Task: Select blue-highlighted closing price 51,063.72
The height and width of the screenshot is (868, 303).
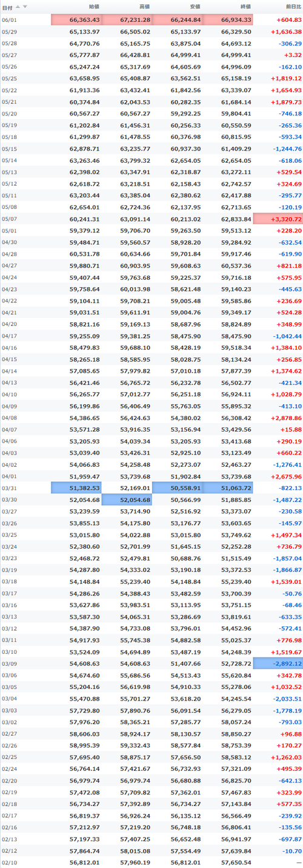Action: [x=227, y=489]
